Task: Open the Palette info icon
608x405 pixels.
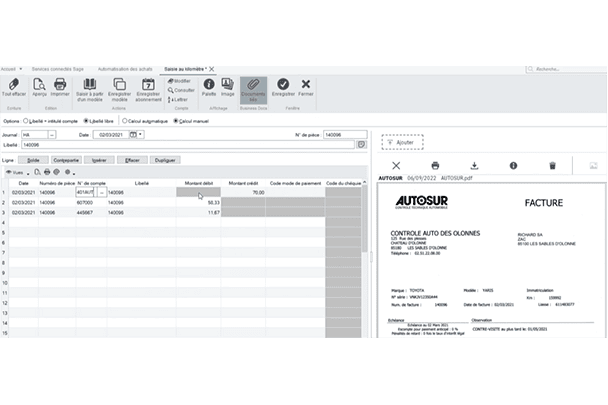Action: pos(209,84)
